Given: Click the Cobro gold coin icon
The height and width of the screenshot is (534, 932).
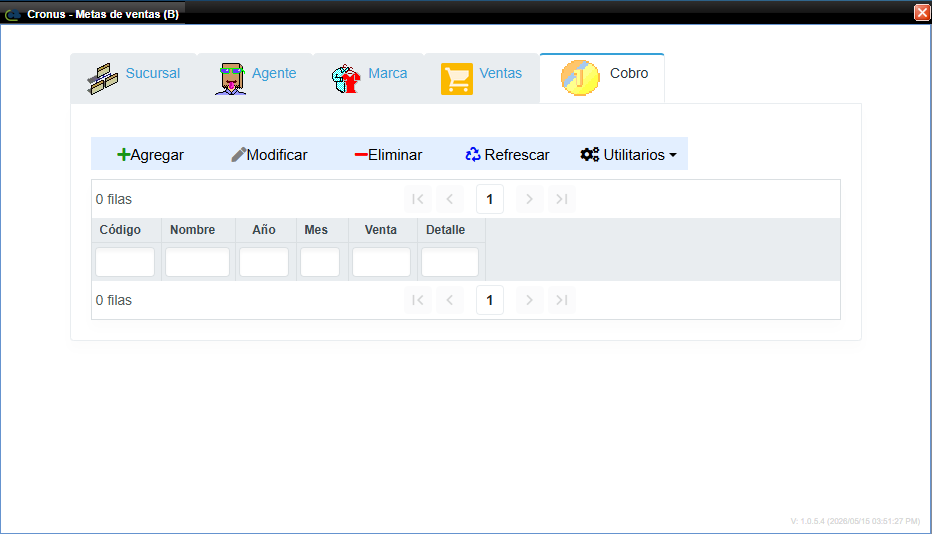Looking at the screenshot, I should click(580, 78).
